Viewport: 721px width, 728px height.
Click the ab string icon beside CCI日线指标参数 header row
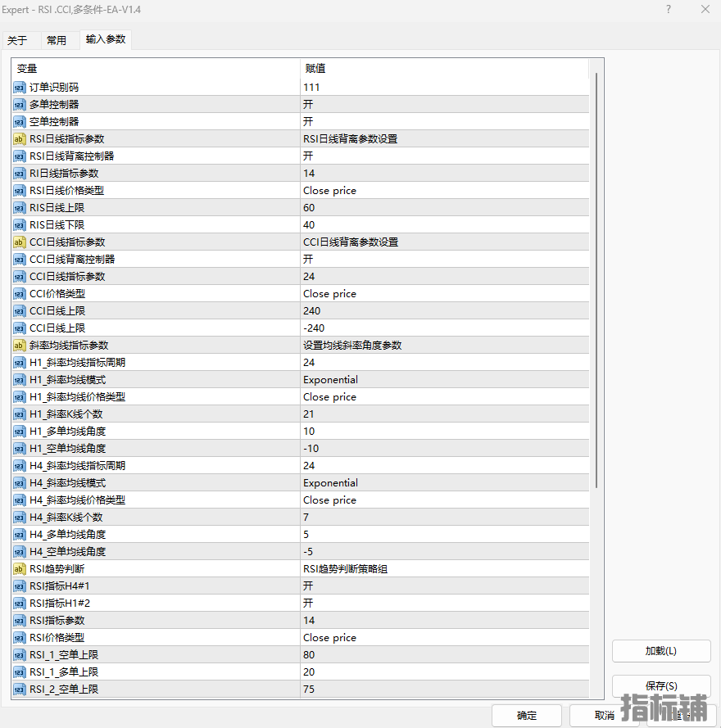[x=19, y=242]
